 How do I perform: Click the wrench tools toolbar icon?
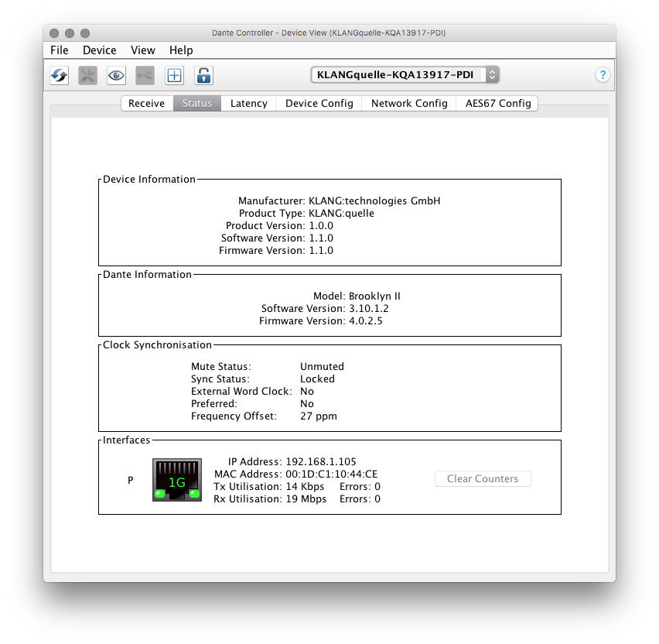pos(88,76)
